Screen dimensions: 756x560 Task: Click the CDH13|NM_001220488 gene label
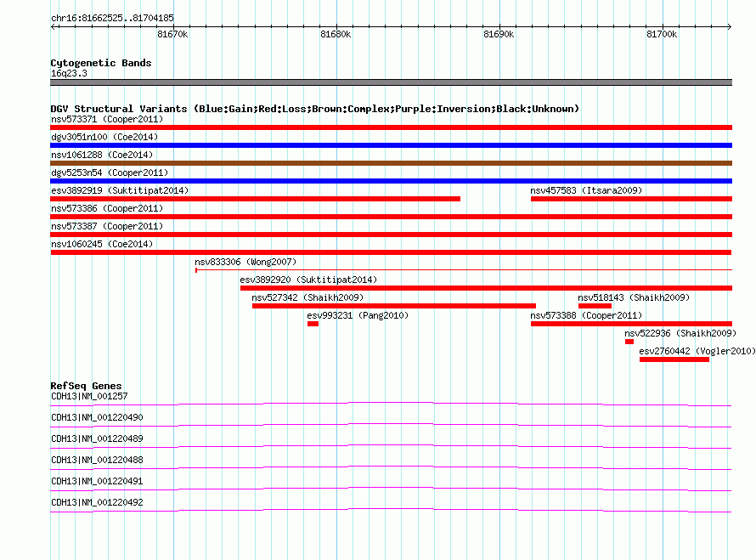tap(97, 460)
